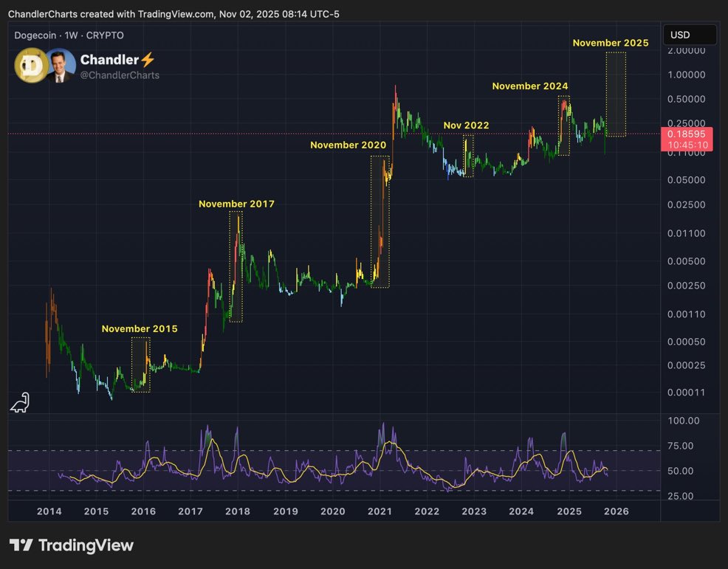The image size is (728, 569).
Task: Click the 0.25000 price scale label
Action: click(687, 123)
